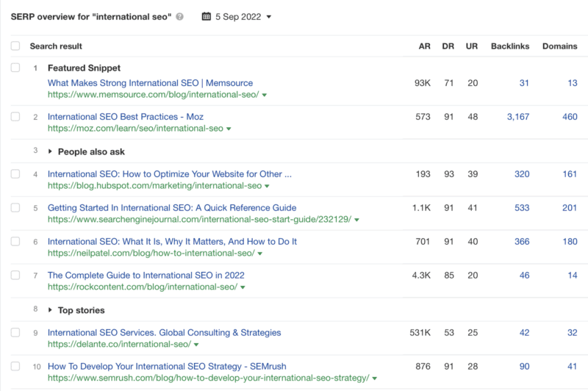588x391 pixels.
Task: Click the Backlinks column header
Action: pos(510,46)
